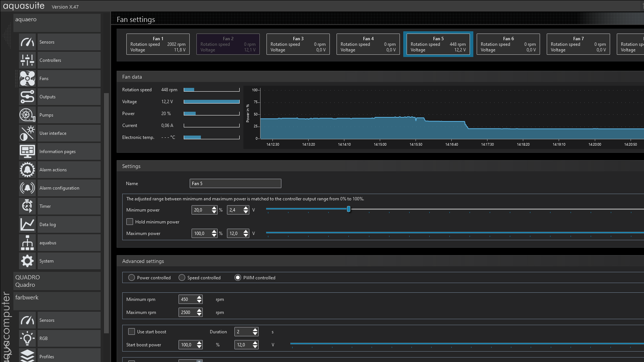This screenshot has height=362, width=644.
Task: Decrease Maximum rpm with down arrow
Action: tap(199, 314)
